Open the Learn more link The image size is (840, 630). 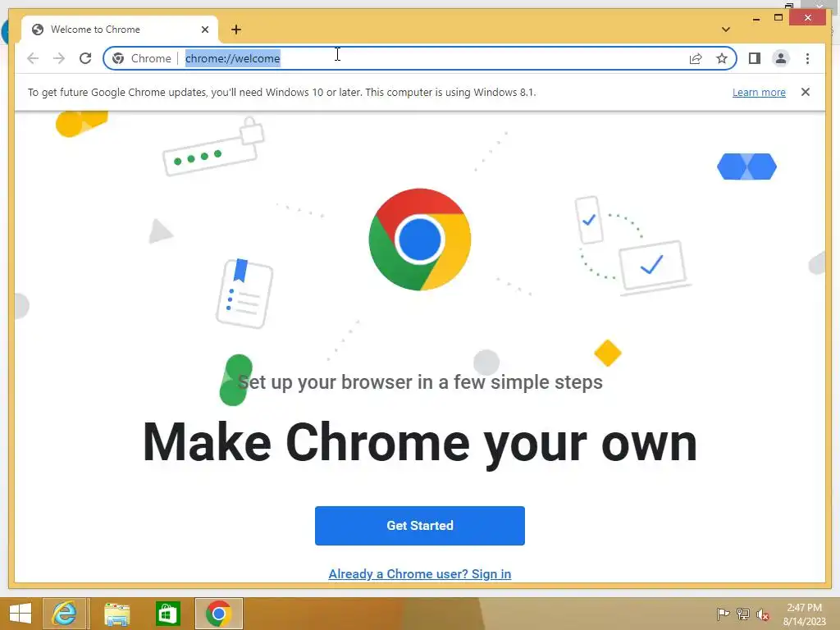(759, 92)
